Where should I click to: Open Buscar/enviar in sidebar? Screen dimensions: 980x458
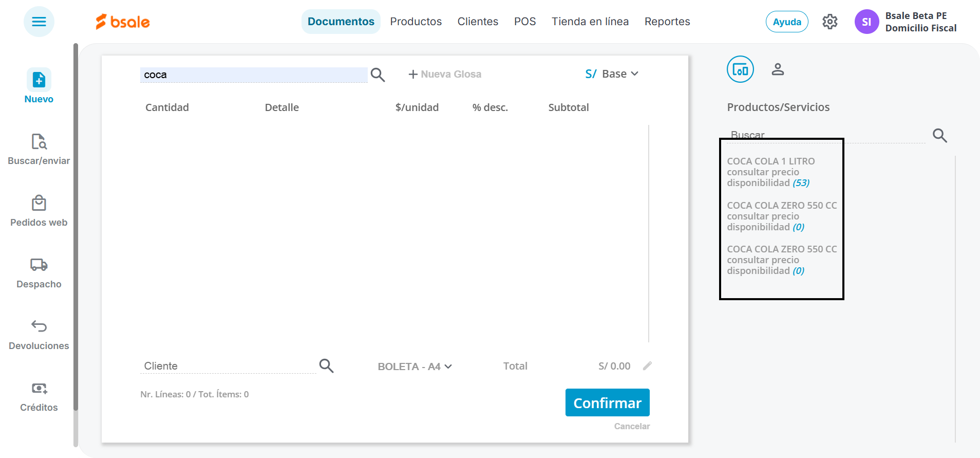pos(39,149)
